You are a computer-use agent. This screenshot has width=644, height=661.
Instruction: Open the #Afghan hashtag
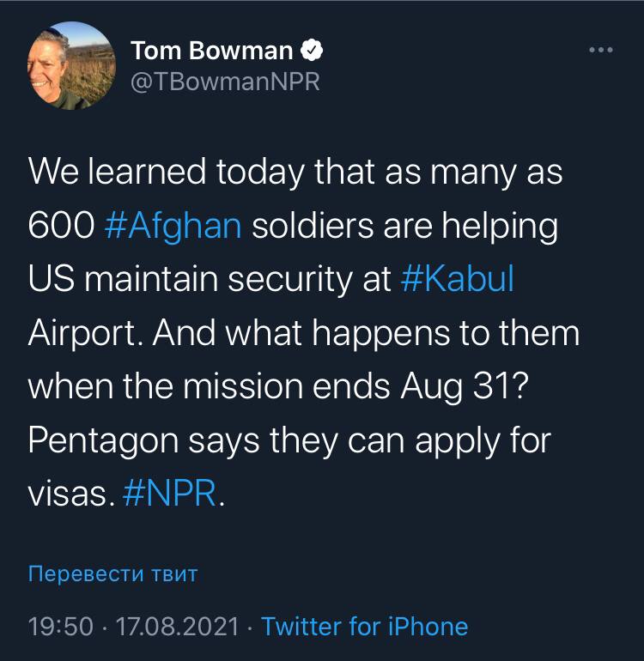[x=171, y=227]
